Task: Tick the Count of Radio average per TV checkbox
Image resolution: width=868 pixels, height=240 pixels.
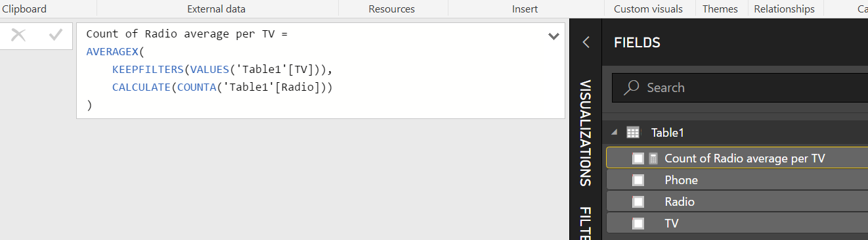Action: tap(638, 158)
